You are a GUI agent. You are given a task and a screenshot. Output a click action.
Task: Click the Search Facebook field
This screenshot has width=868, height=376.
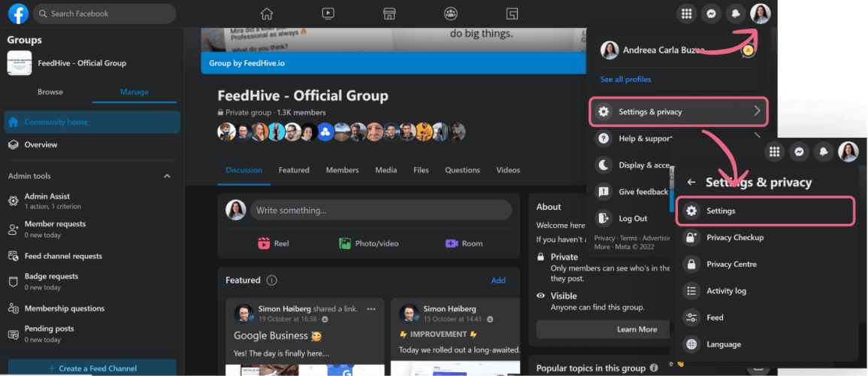(x=104, y=14)
